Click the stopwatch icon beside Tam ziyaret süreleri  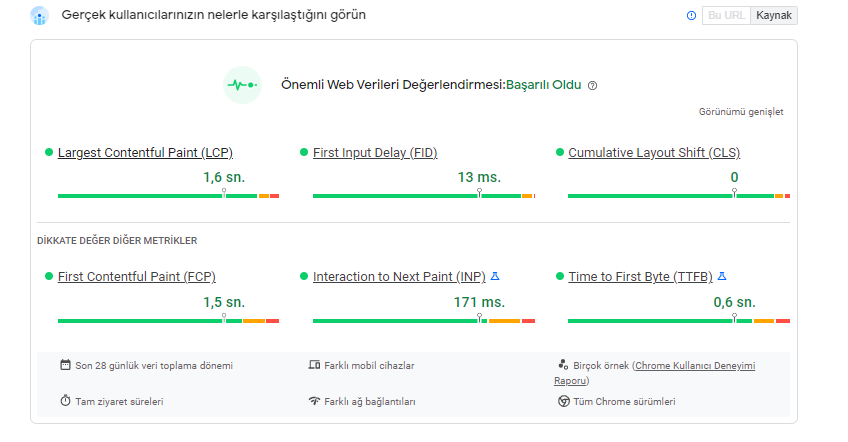[65, 401]
